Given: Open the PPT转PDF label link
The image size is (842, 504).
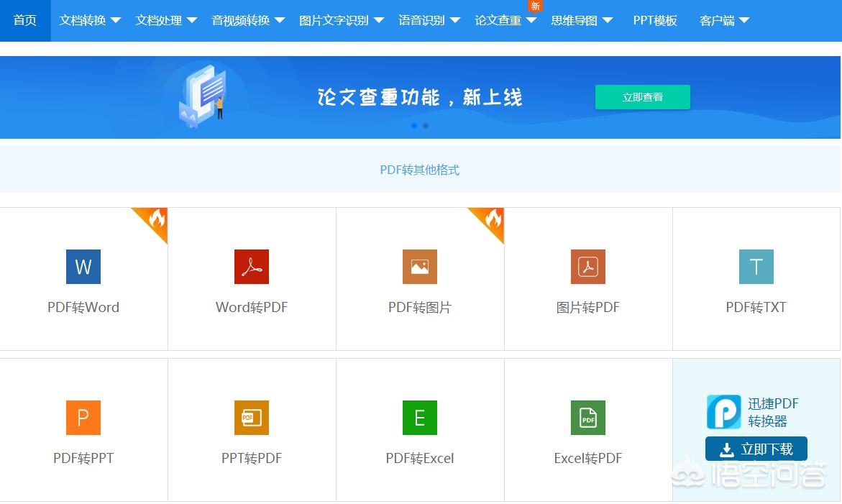Looking at the screenshot, I should 252,459.
